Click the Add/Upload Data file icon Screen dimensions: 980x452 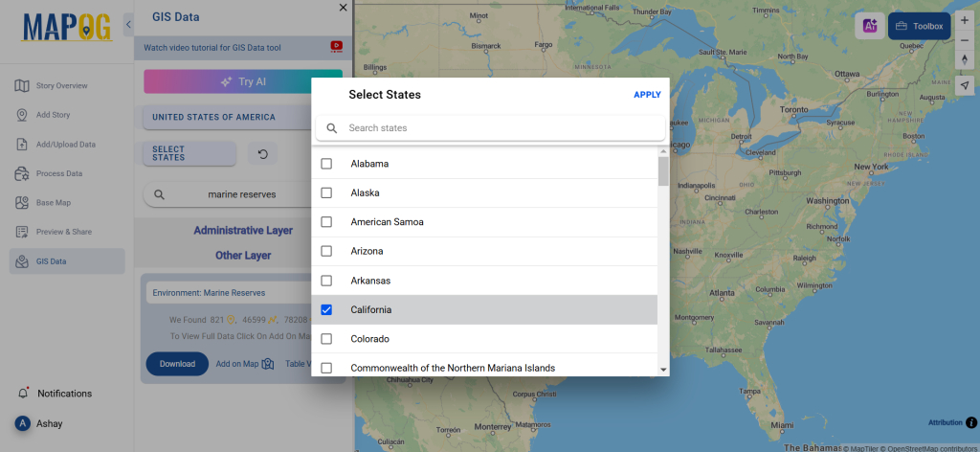tap(22, 145)
